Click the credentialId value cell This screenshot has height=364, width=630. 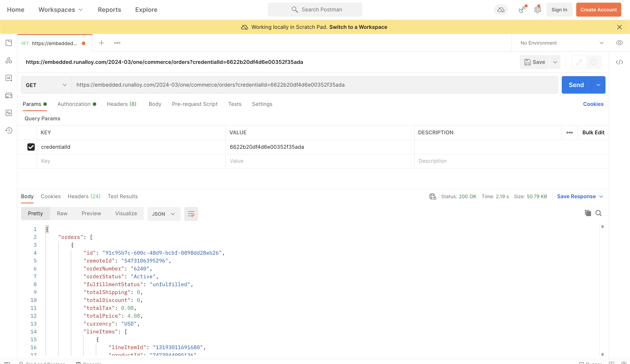(320, 147)
